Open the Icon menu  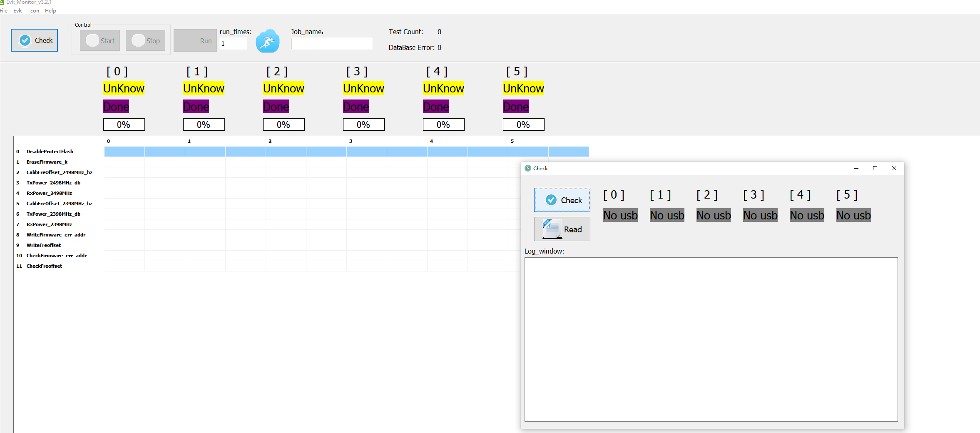(33, 11)
